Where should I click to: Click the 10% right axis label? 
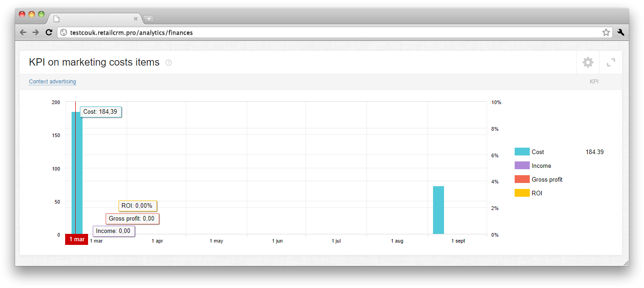tap(496, 102)
